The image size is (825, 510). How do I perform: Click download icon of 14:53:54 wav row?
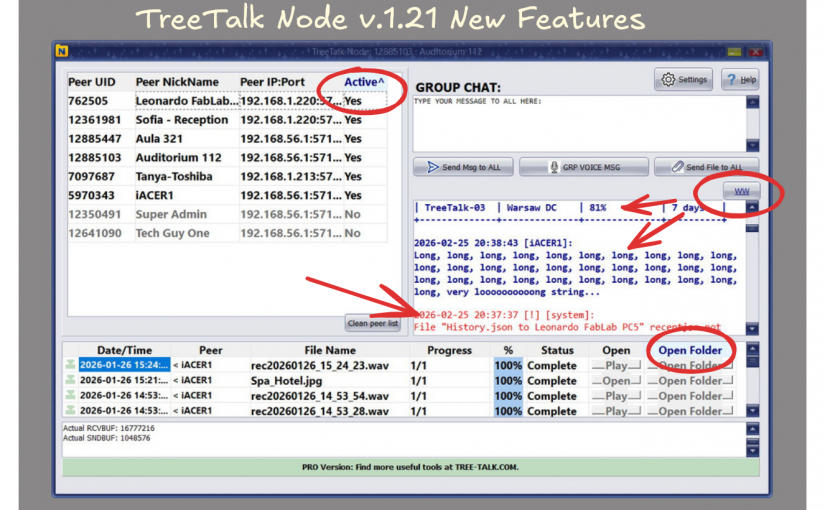click(71, 395)
